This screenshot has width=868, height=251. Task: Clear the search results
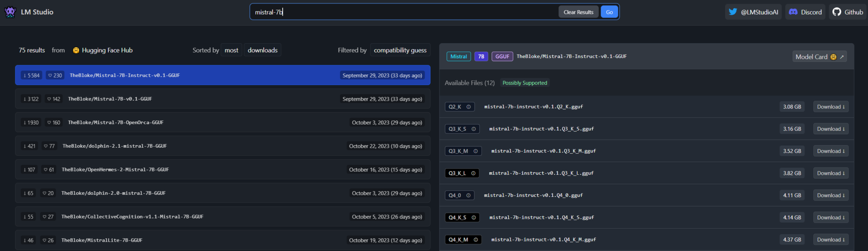(579, 12)
